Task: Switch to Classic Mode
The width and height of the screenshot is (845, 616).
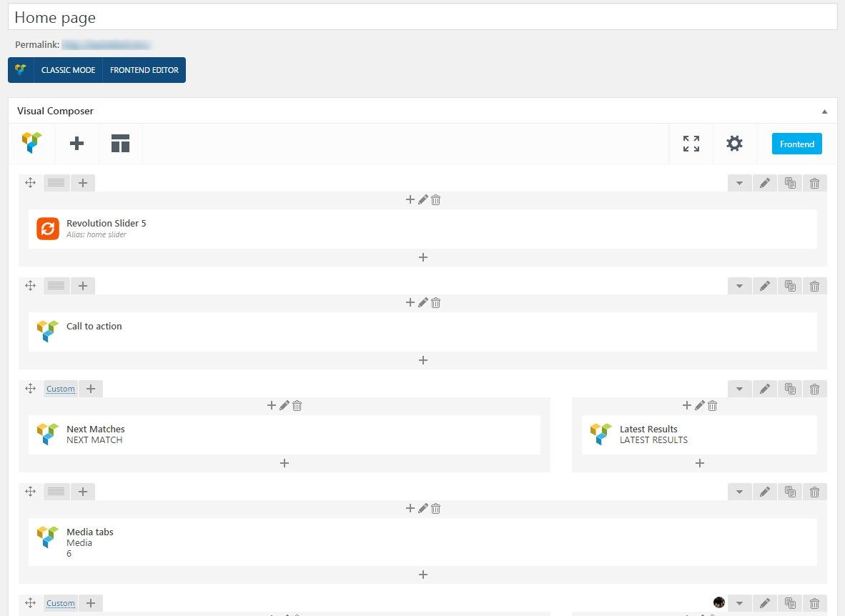Action: coord(68,70)
